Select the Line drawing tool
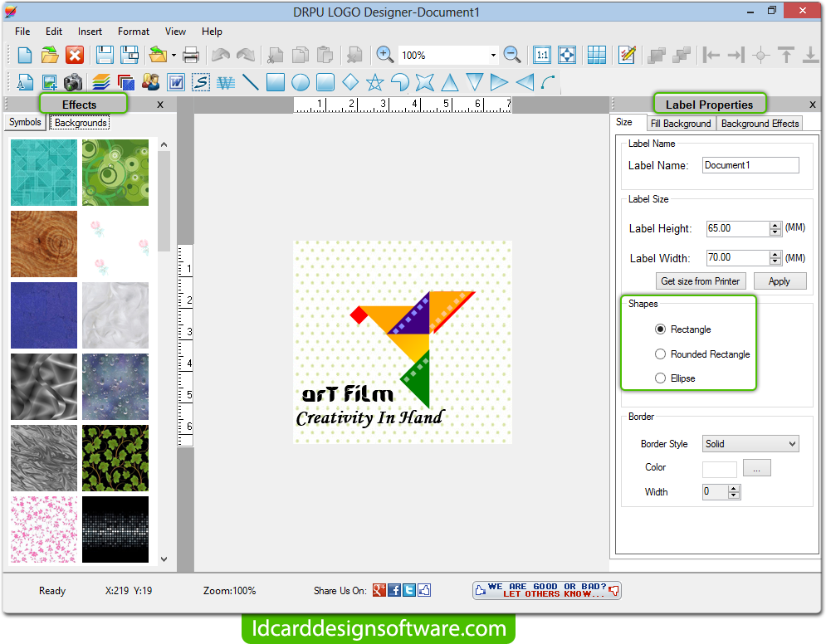Image resolution: width=826 pixels, height=644 pixels. [251, 82]
